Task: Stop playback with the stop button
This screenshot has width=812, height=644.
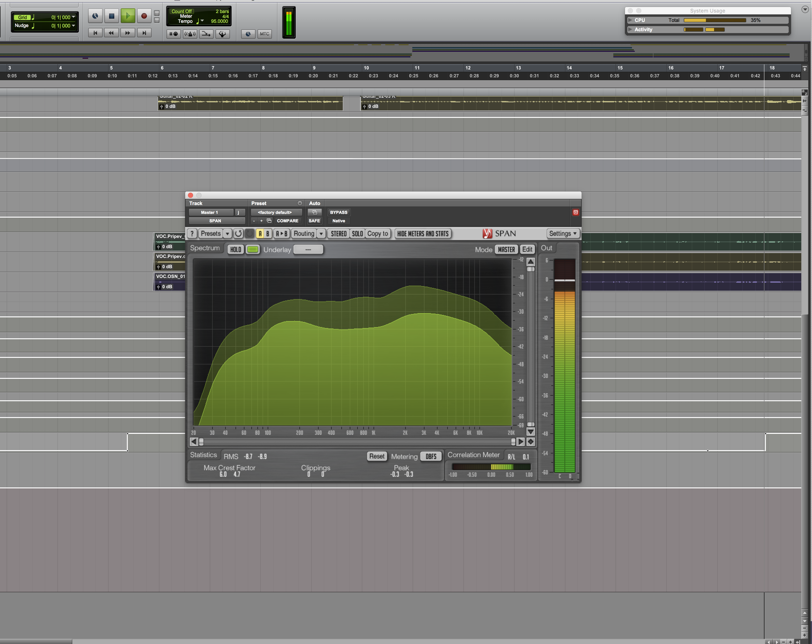Action: (x=111, y=16)
